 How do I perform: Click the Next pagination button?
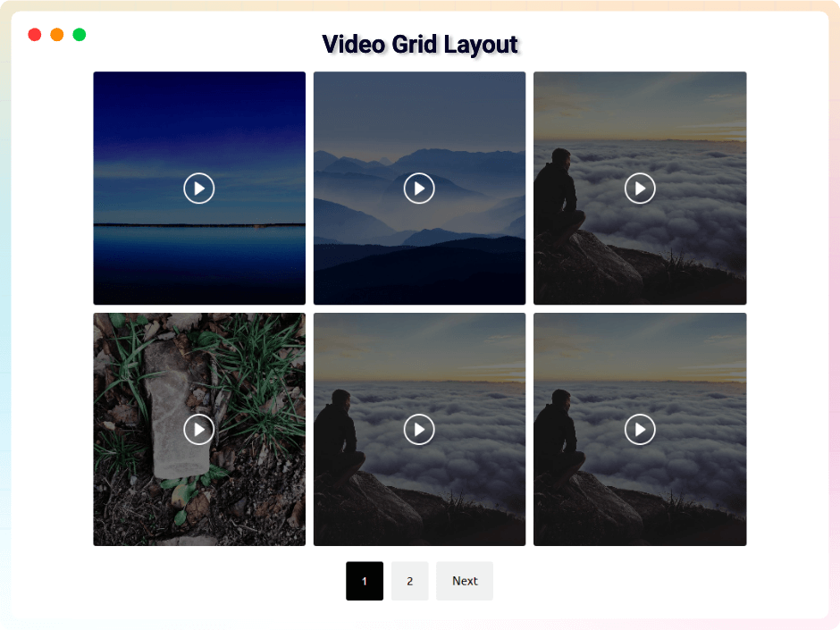pos(464,581)
